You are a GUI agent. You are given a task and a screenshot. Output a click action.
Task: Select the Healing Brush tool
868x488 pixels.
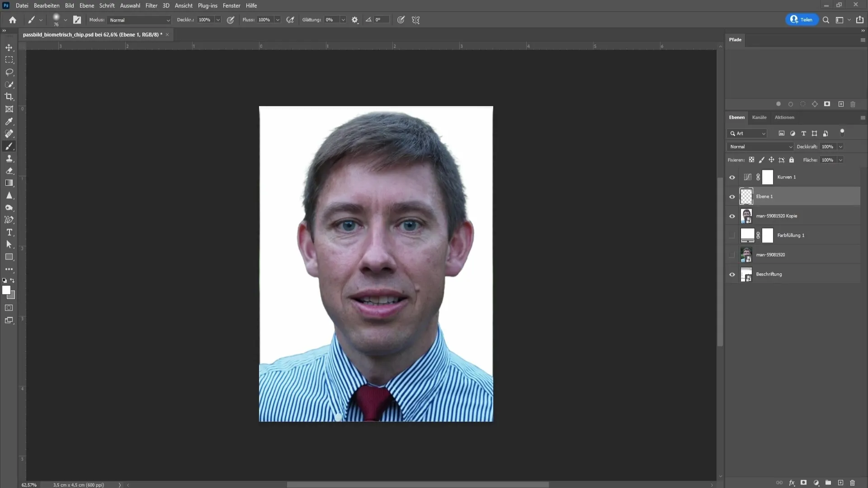point(9,133)
